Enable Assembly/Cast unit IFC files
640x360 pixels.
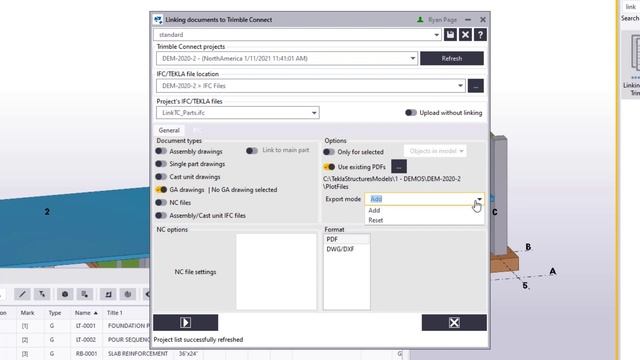click(161, 216)
